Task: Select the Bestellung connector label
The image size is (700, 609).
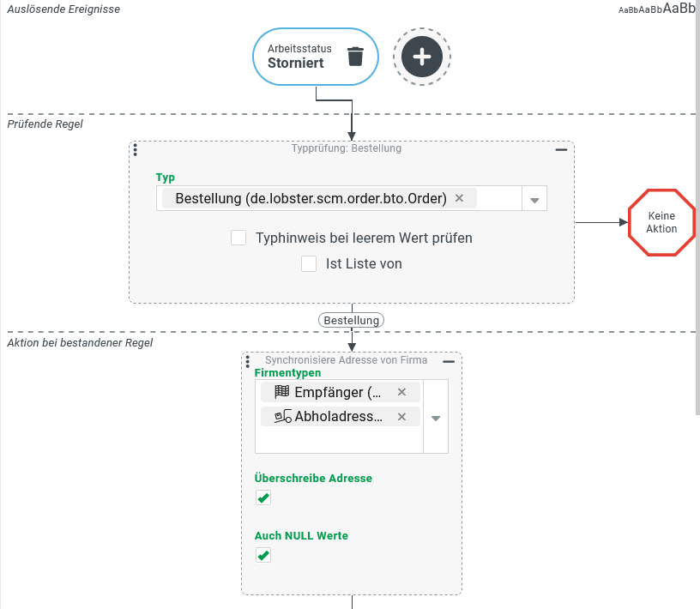Action: [351, 320]
